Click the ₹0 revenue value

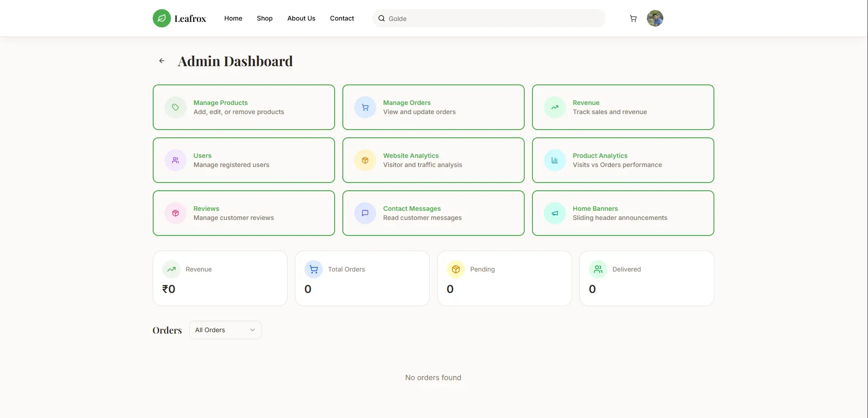[x=169, y=289]
